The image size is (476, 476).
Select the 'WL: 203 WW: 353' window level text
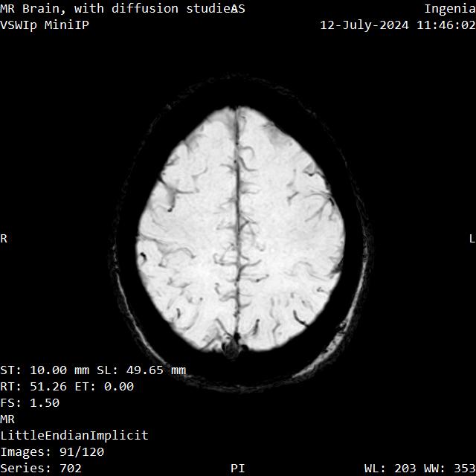click(420, 469)
